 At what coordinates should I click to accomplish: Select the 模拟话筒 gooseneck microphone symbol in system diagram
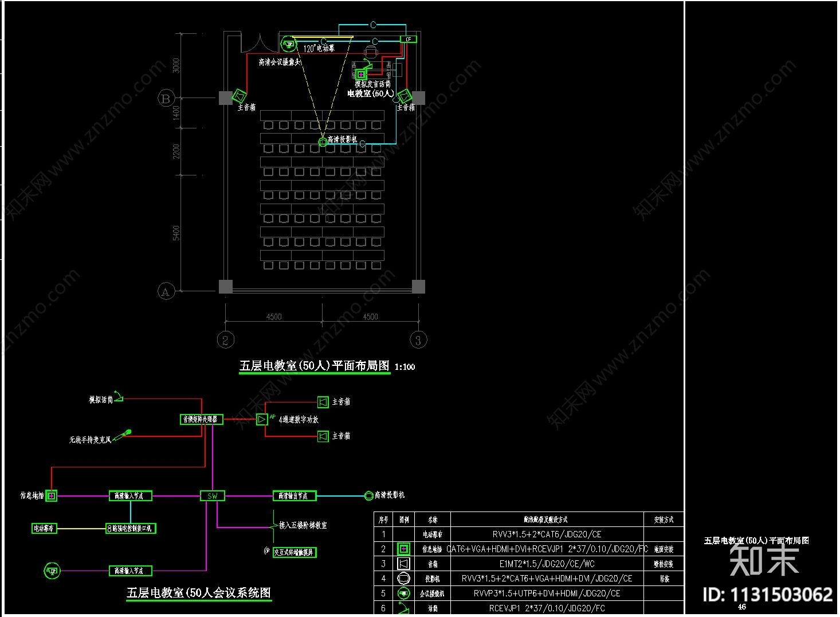pos(119,397)
